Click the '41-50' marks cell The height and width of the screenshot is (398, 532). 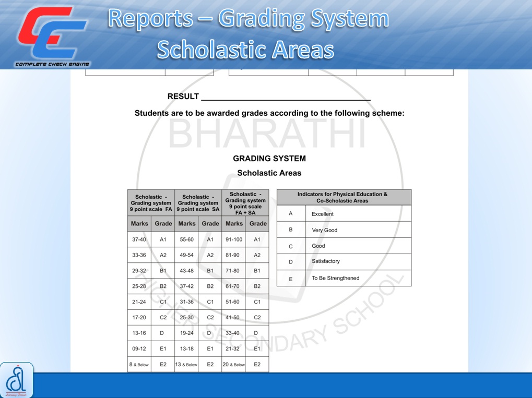tap(233, 317)
